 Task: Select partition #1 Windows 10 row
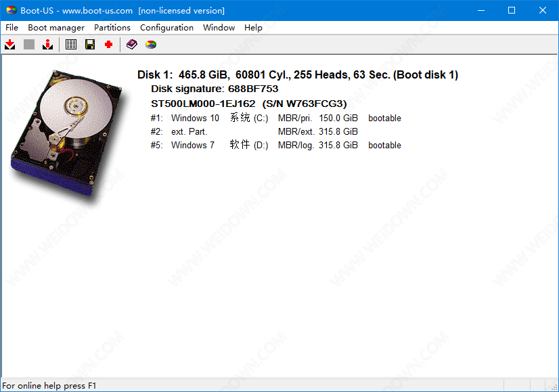click(275, 118)
